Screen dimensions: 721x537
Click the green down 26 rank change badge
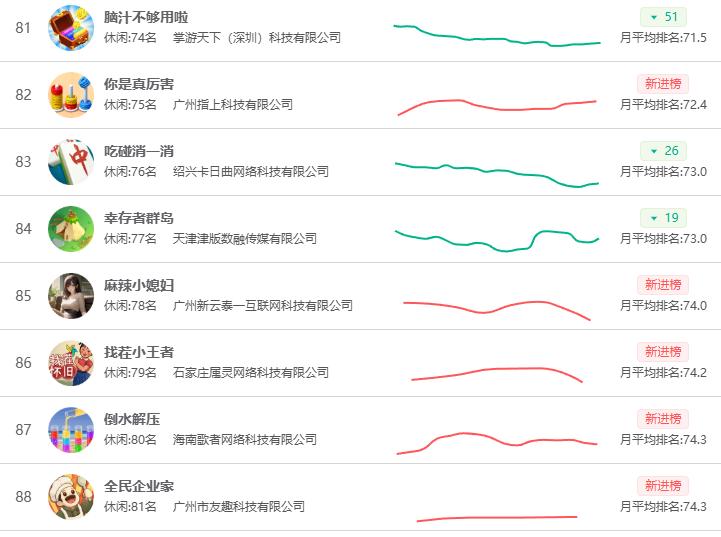tap(663, 151)
